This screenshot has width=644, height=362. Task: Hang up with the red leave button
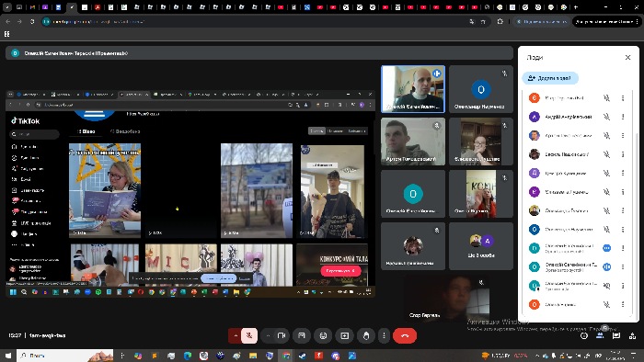(x=405, y=335)
